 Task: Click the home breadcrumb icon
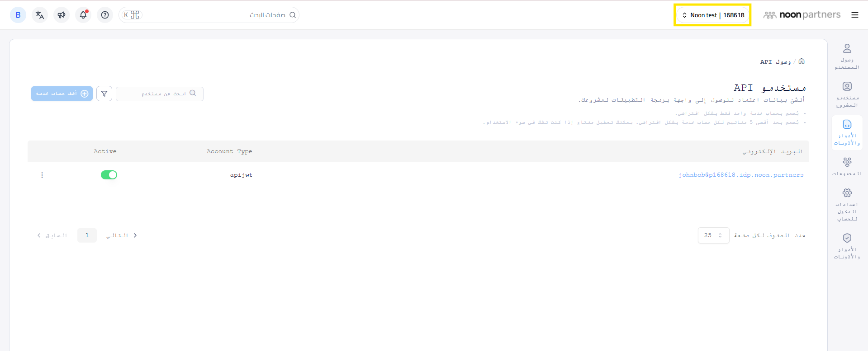click(802, 61)
